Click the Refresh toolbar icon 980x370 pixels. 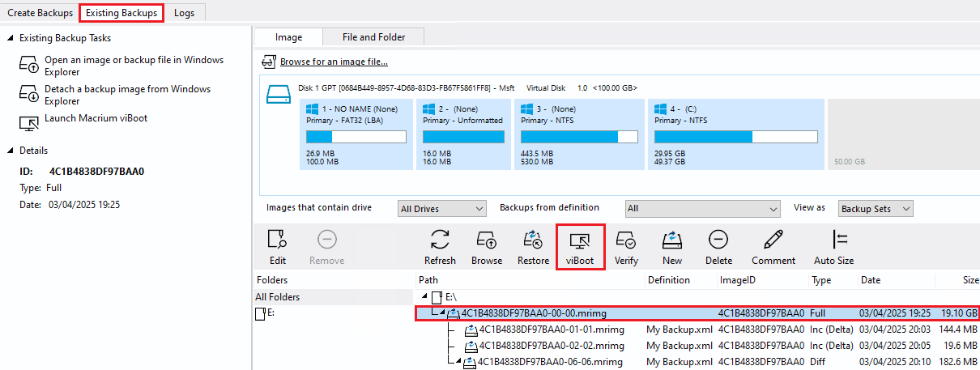tap(440, 240)
